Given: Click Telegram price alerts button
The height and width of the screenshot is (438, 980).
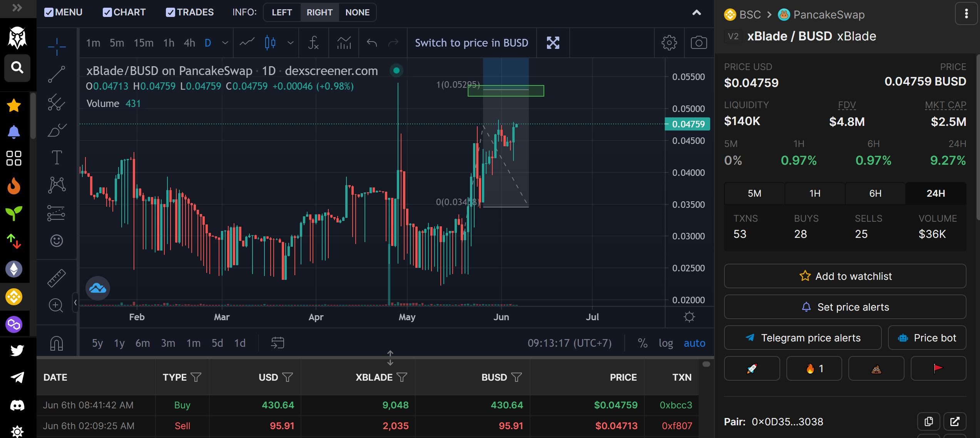Looking at the screenshot, I should click(803, 338).
